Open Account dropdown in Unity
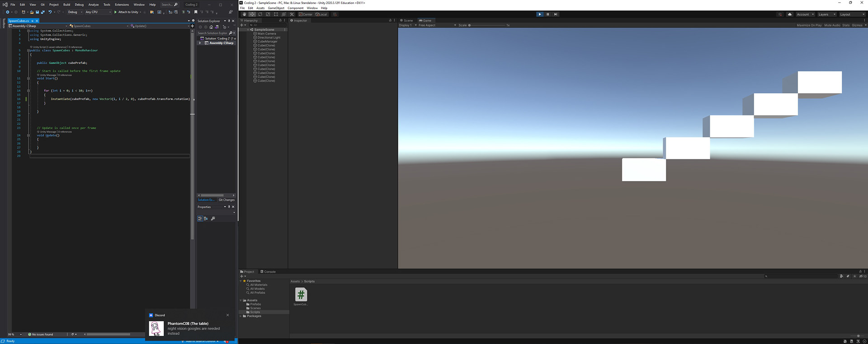This screenshot has height=344, width=868. click(805, 14)
